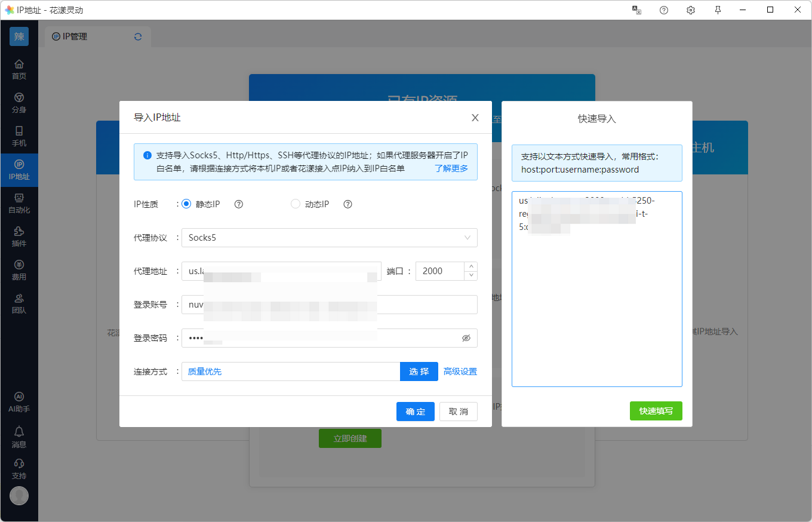Refresh the IP管理 tab
The height and width of the screenshot is (522, 812).
pos(138,36)
